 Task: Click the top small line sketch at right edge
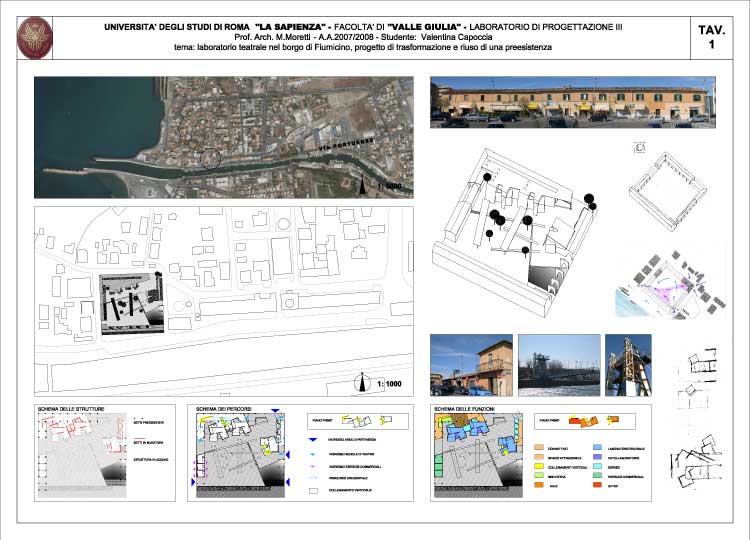[698, 364]
